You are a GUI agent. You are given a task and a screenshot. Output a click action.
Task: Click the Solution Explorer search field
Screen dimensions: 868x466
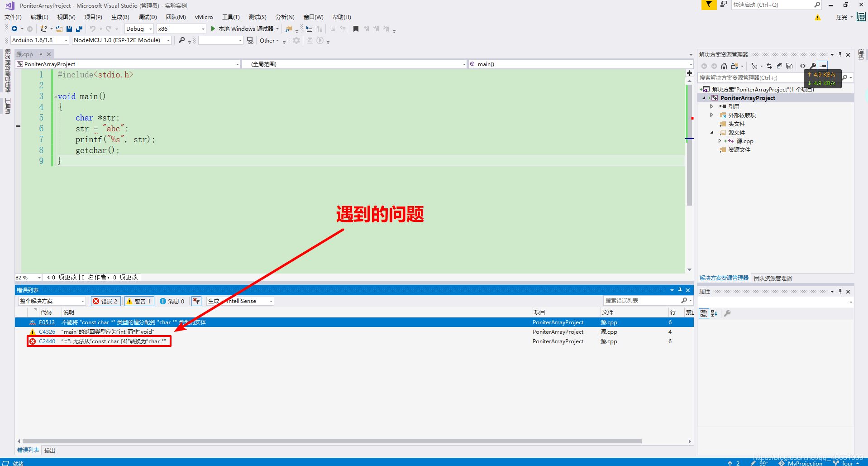pos(769,78)
